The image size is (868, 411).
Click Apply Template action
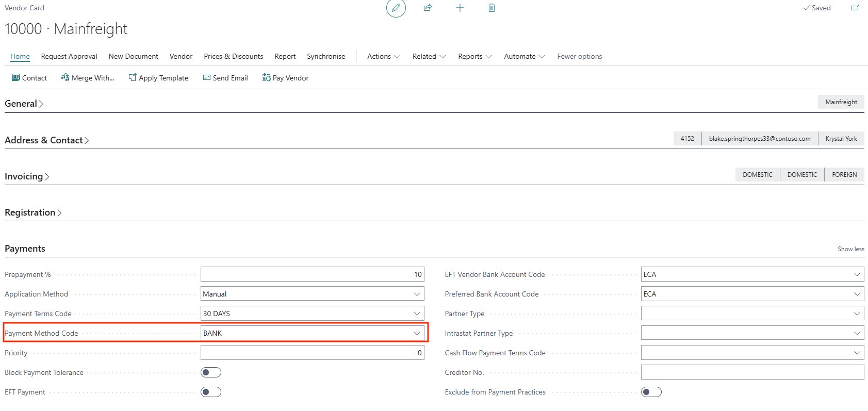point(158,78)
